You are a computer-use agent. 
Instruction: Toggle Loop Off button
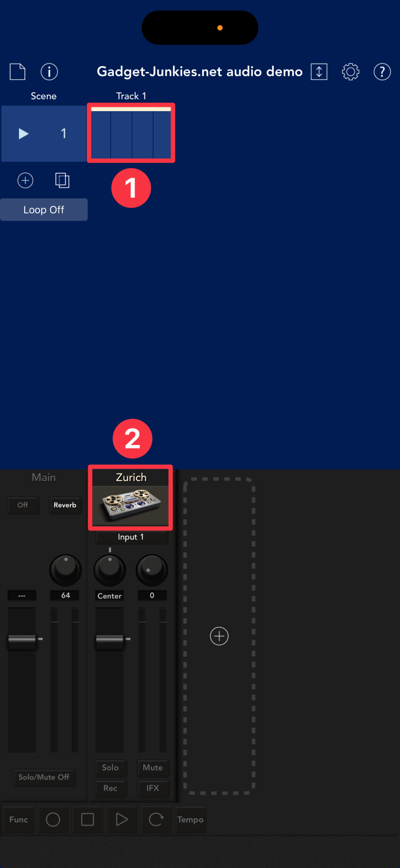(x=44, y=210)
